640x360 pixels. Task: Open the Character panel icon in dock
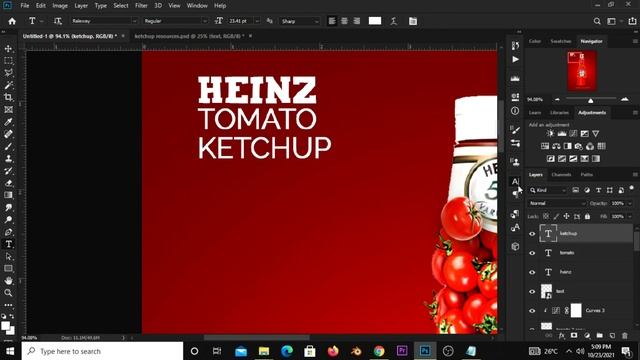[515, 181]
